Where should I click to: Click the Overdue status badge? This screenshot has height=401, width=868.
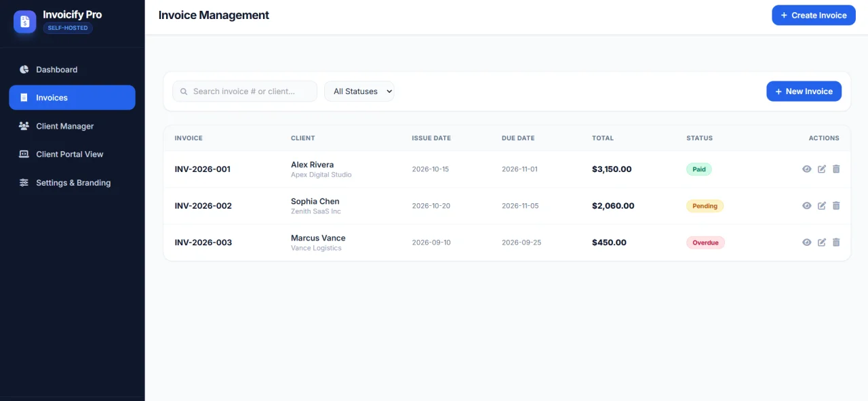(705, 242)
